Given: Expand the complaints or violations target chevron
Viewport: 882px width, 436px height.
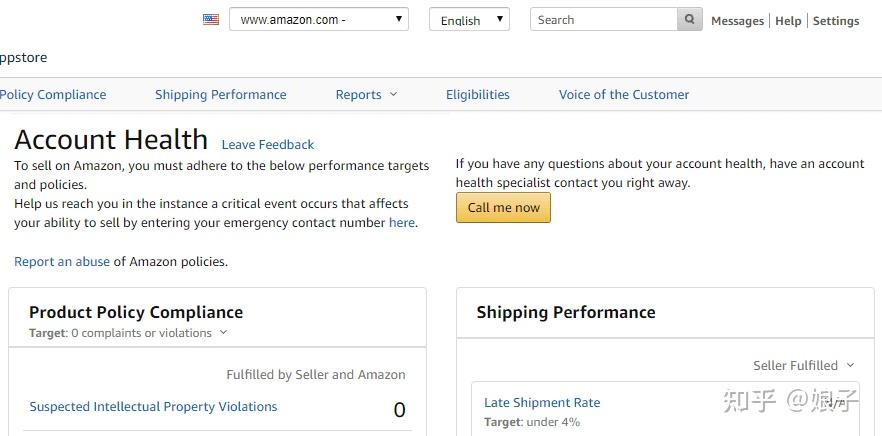Looking at the screenshot, I should coord(223,332).
